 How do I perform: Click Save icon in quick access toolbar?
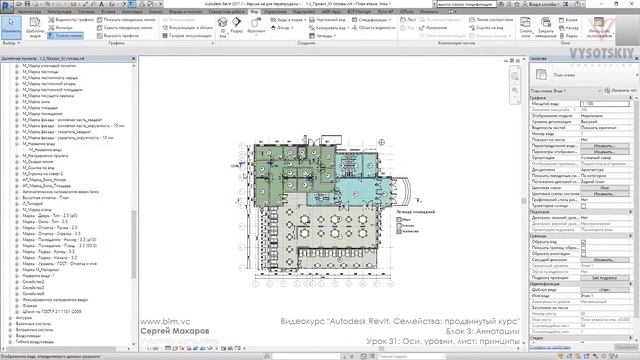pyautogui.click(x=28, y=4)
